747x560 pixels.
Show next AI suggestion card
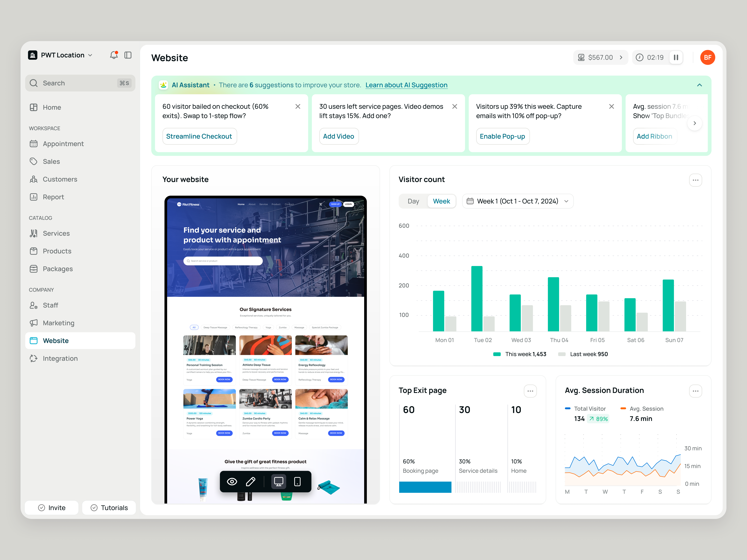click(x=695, y=123)
